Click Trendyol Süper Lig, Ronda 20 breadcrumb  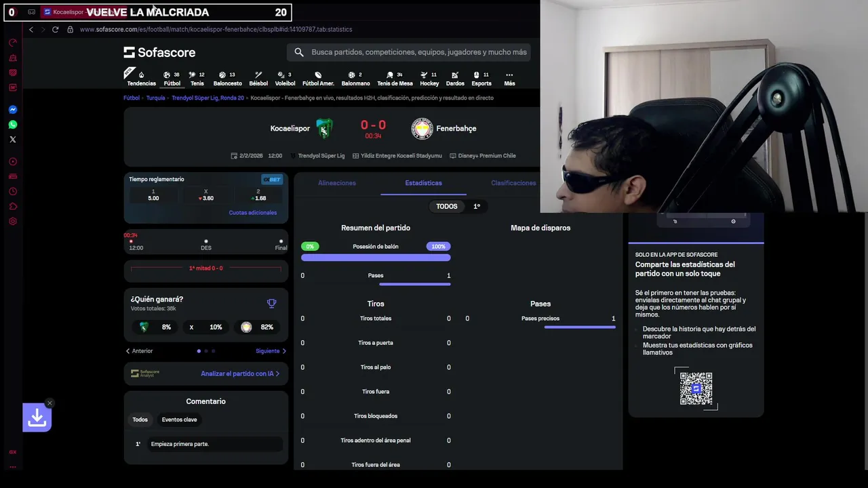(208, 98)
